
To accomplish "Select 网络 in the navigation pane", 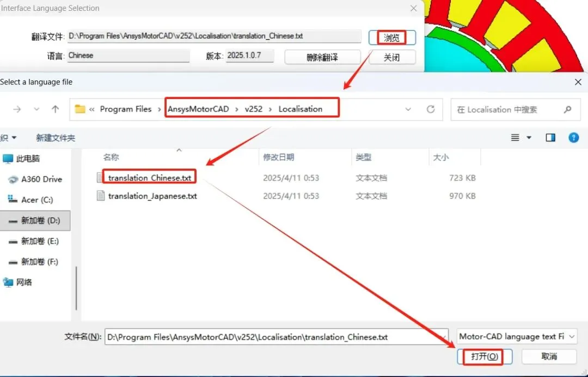I will [x=24, y=282].
